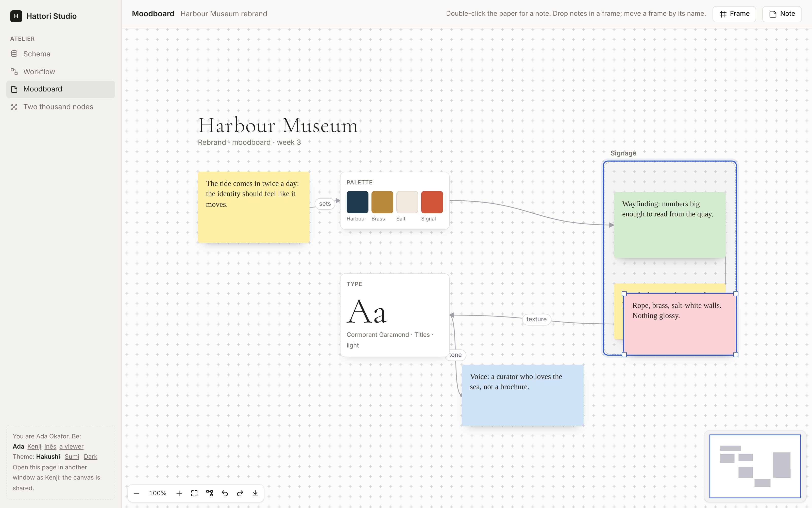The image size is (812, 508).
Task: Zoom in with the plus icon
Action: coord(179,493)
